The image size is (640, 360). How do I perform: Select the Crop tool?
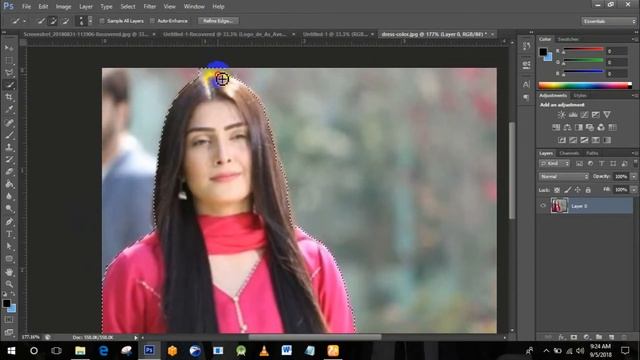[9, 97]
